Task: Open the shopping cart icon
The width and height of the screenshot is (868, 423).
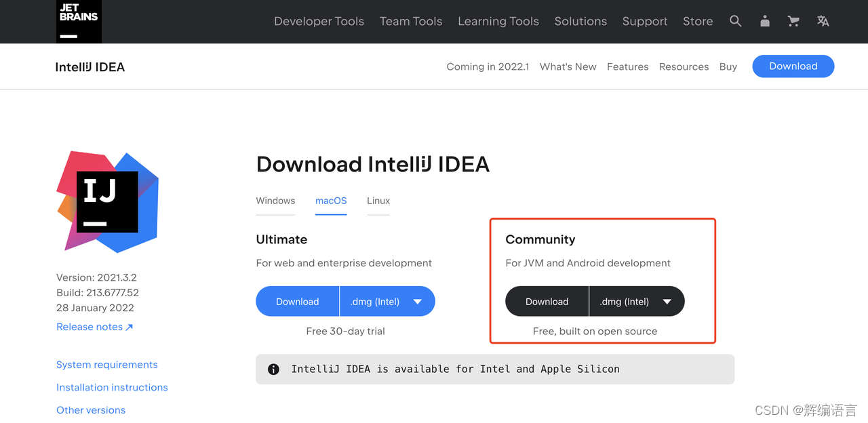Action: [x=793, y=21]
